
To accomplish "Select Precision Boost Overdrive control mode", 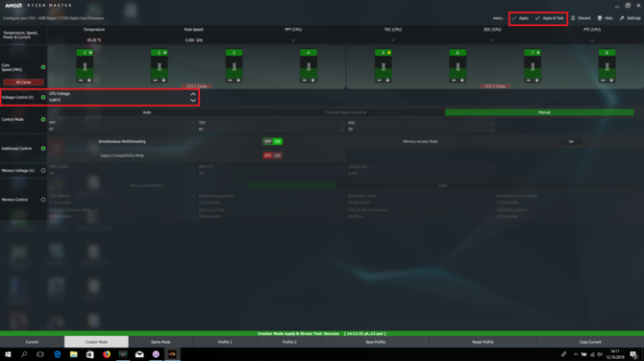I will tap(345, 112).
